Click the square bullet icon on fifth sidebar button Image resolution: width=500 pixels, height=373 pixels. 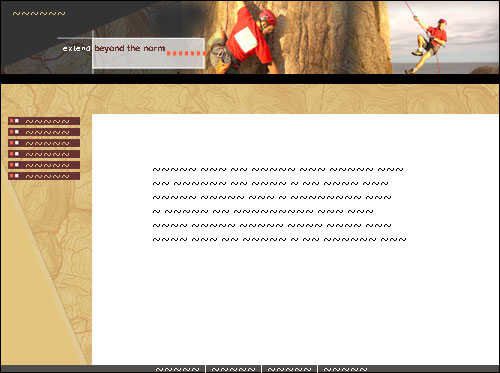click(14, 165)
